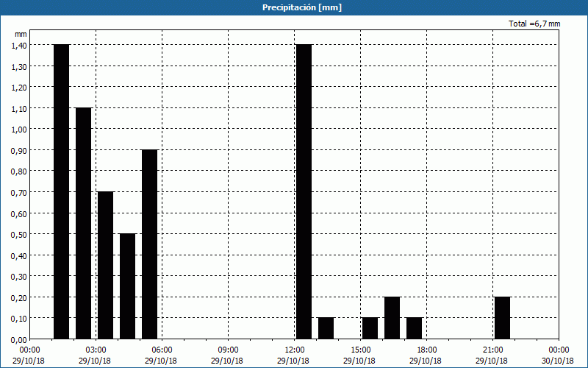Click the 1,00 y-axis value
Screen dimensions: 588x368
[x=20, y=130]
